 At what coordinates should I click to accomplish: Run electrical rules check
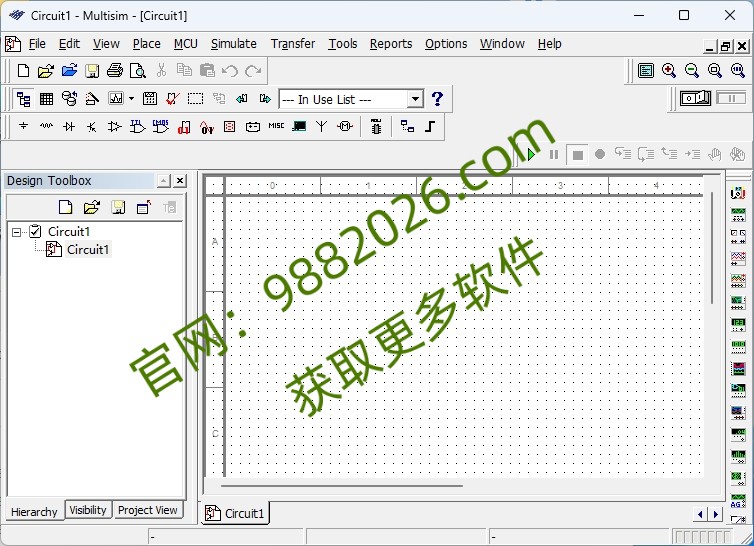(x=173, y=99)
